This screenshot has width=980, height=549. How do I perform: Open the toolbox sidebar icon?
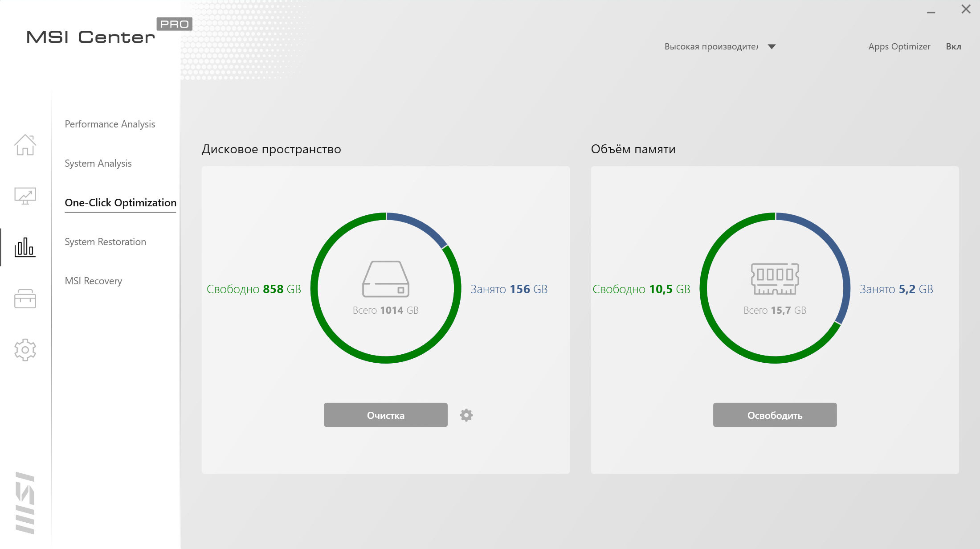(x=25, y=299)
